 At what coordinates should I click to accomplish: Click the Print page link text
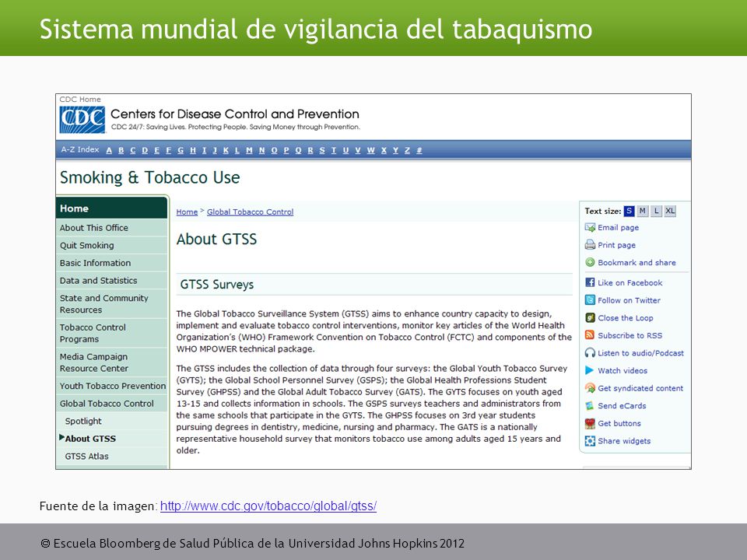616,245
